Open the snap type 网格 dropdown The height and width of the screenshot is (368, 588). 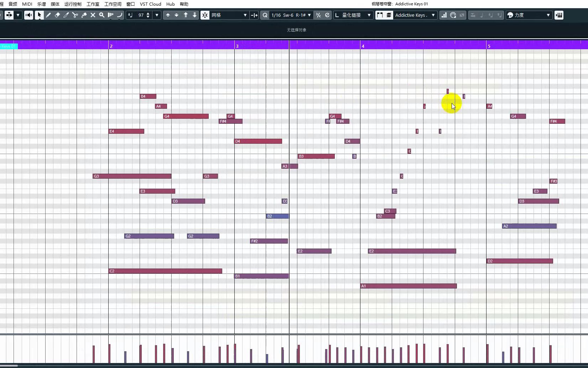click(x=229, y=15)
